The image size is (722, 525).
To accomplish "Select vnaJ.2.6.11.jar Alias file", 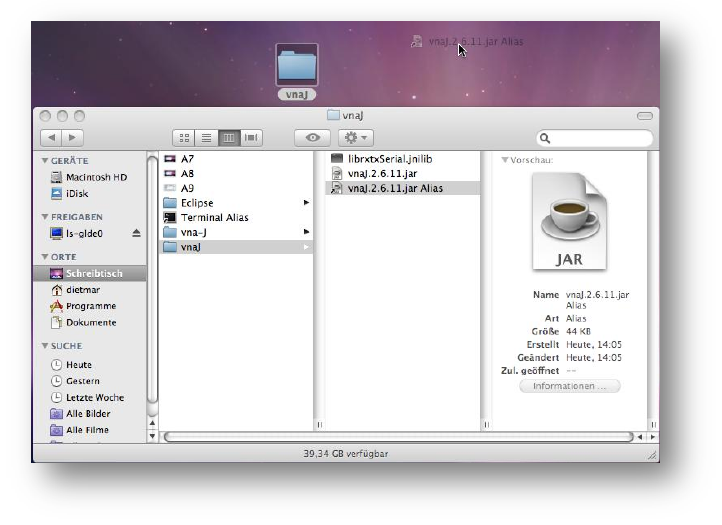I will pos(403,188).
